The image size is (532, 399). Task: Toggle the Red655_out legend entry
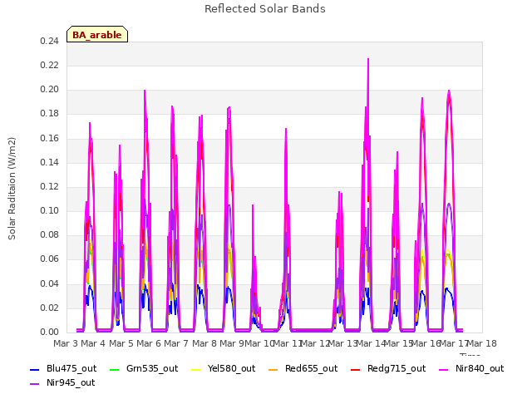click(303, 368)
